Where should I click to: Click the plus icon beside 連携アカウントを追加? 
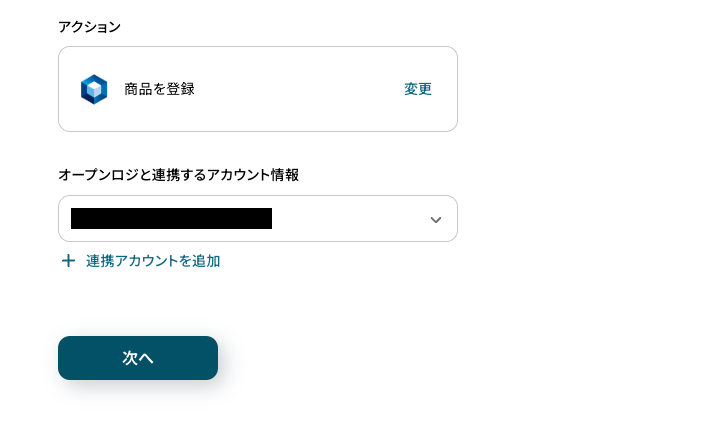click(68, 261)
